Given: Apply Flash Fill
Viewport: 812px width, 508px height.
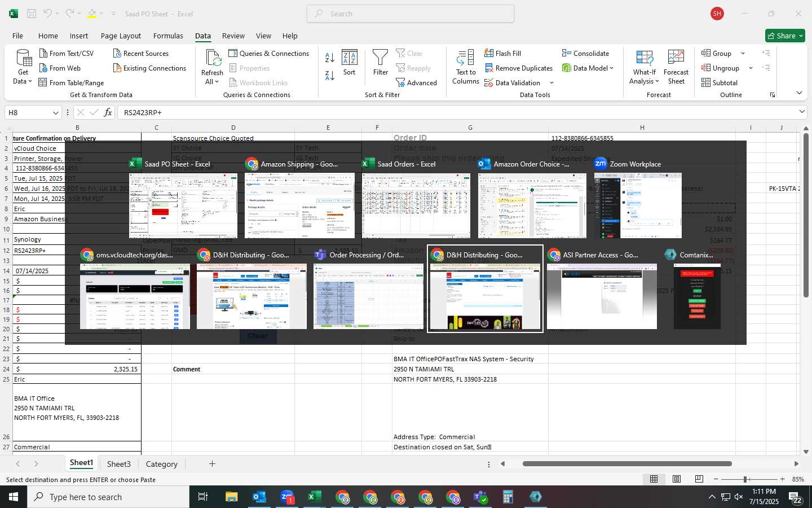Looking at the screenshot, I should tap(502, 53).
